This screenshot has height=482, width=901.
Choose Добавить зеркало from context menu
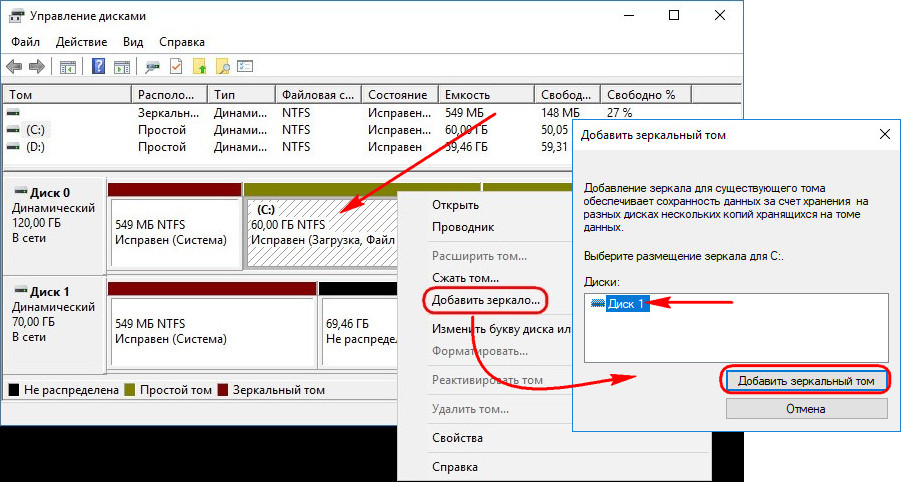(485, 299)
